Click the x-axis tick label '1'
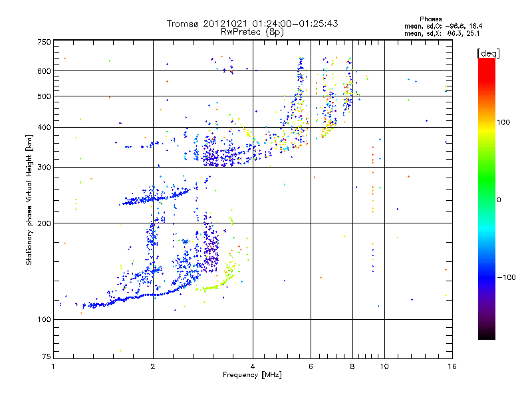532x399 pixels. 53,366
